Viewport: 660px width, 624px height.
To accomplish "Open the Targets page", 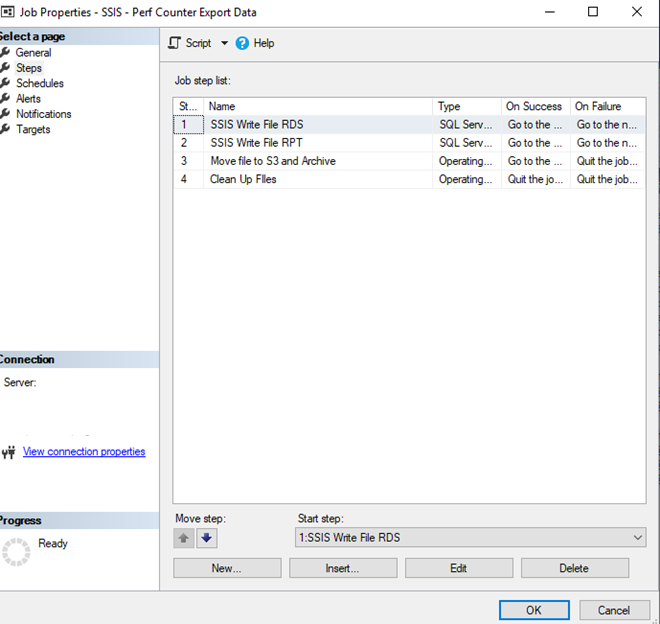I will [33, 129].
